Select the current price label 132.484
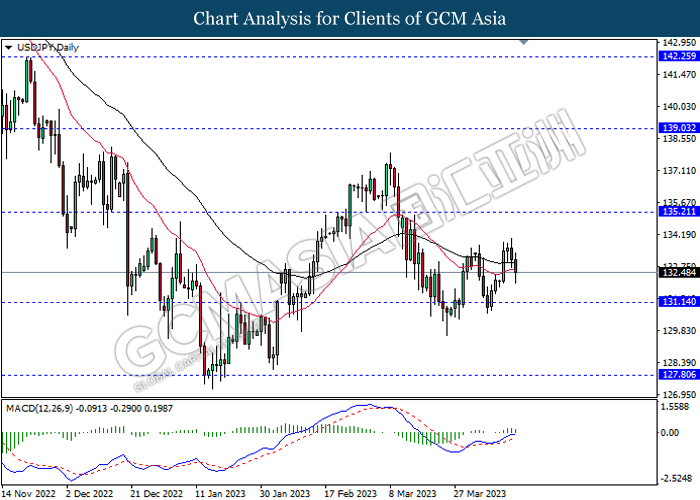Viewport: 700px width, 500px height. click(679, 272)
